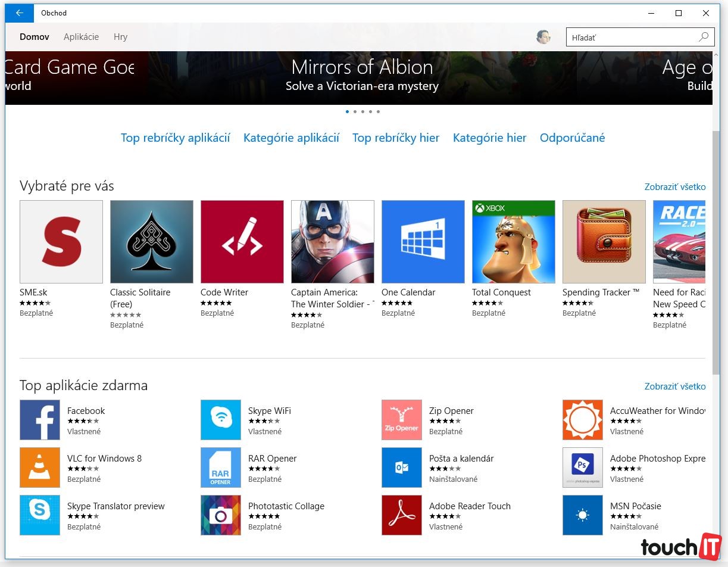Click the search magnifier icon
Screen dimensions: 728x567
coord(704,37)
